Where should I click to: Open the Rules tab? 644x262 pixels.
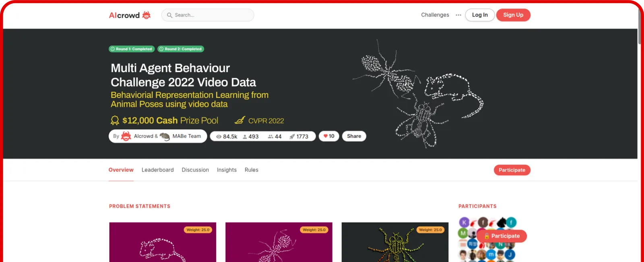pyautogui.click(x=252, y=170)
